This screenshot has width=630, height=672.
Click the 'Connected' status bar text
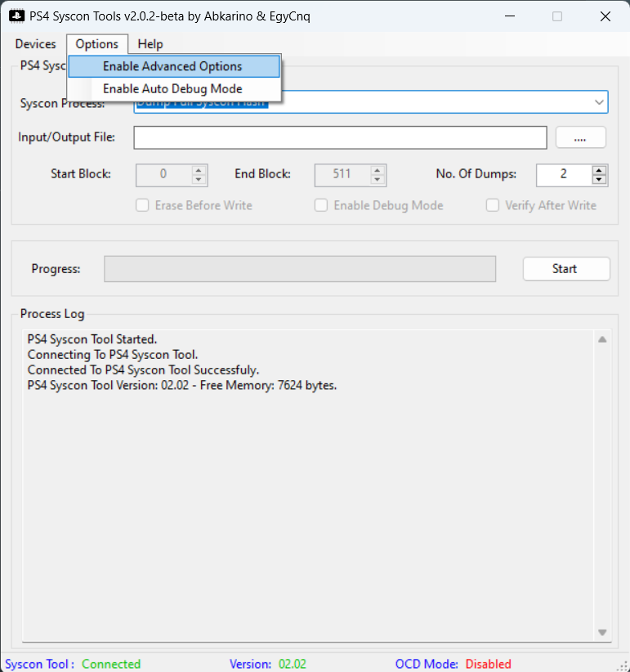click(x=111, y=665)
